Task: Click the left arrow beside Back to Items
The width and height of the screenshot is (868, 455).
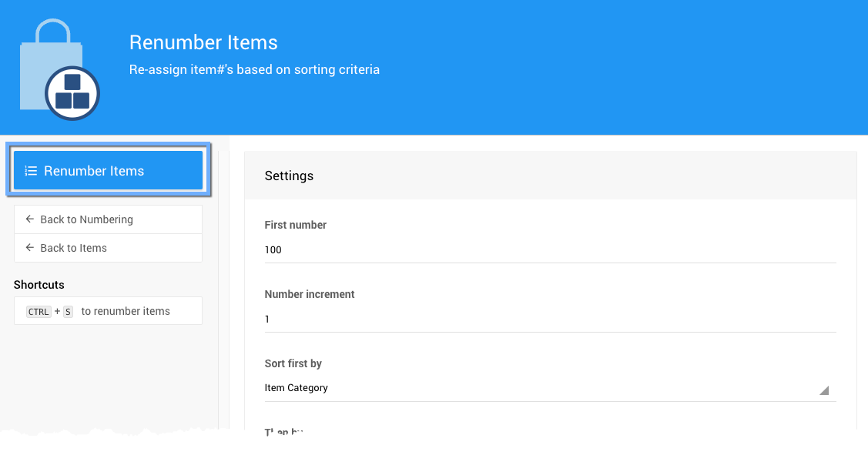Action: tap(30, 248)
